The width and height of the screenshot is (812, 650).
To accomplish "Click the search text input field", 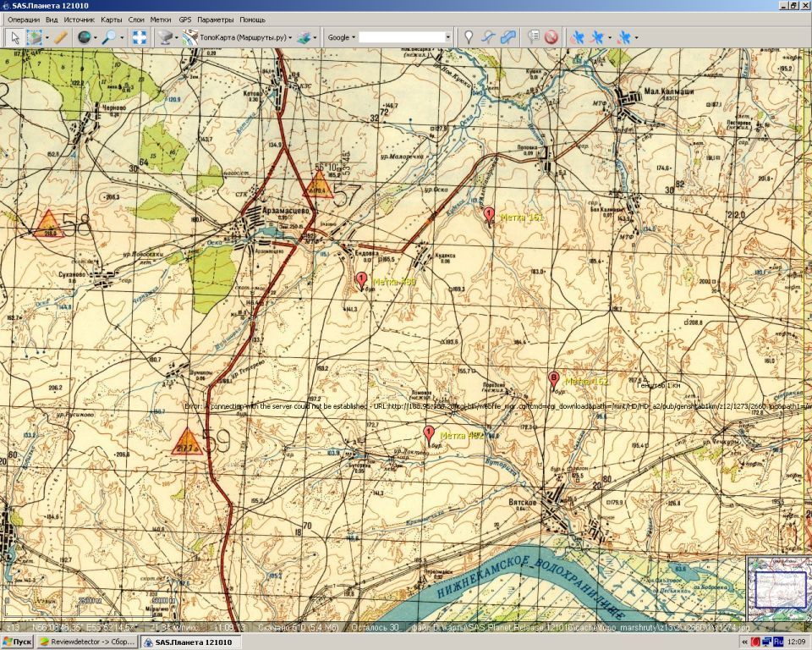I will pos(403,37).
